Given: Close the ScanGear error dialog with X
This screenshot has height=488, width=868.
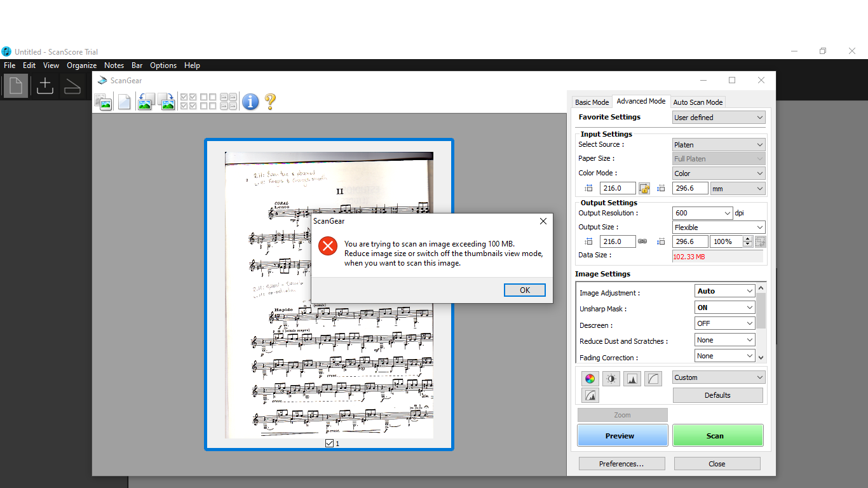Looking at the screenshot, I should 543,221.
